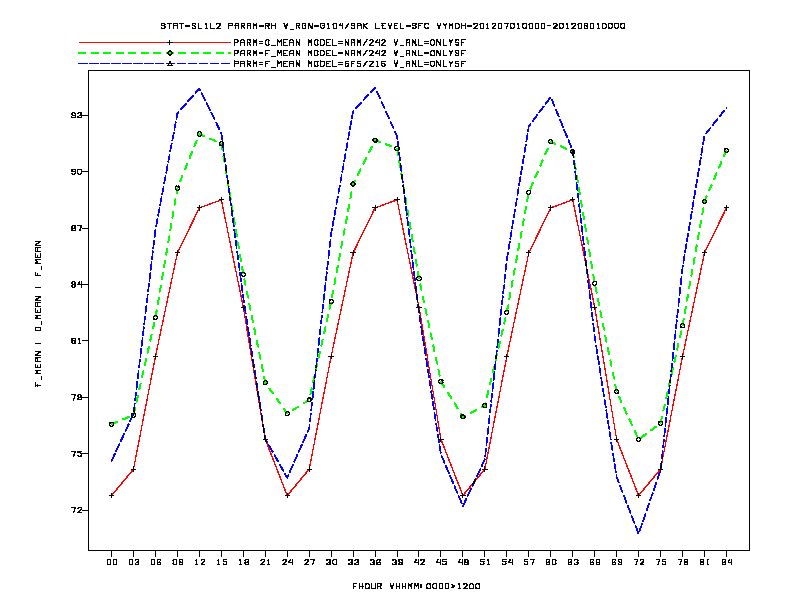The height and width of the screenshot is (612, 792).
Task: Click the blue triangle marker in the legend
Action: click(170, 64)
